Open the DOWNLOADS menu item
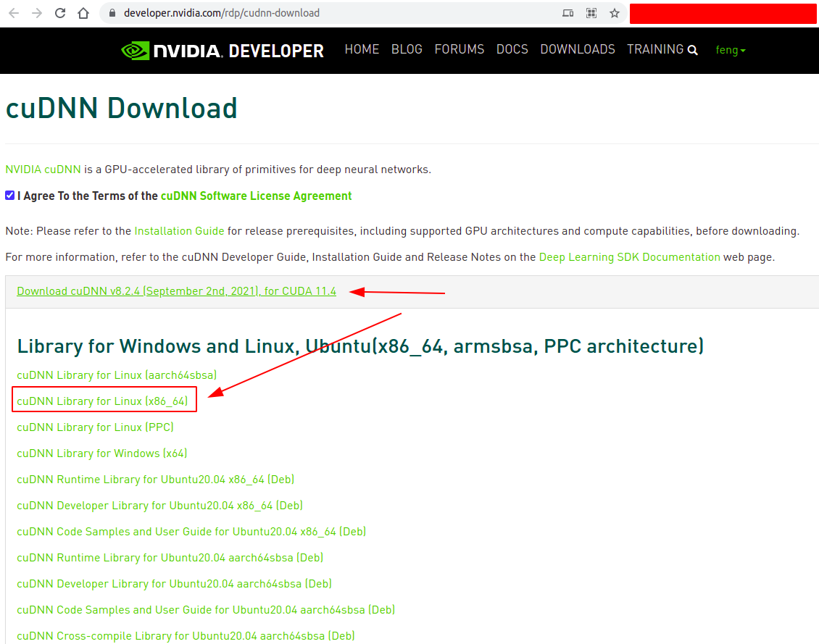This screenshot has height=644, width=819. pyautogui.click(x=578, y=49)
